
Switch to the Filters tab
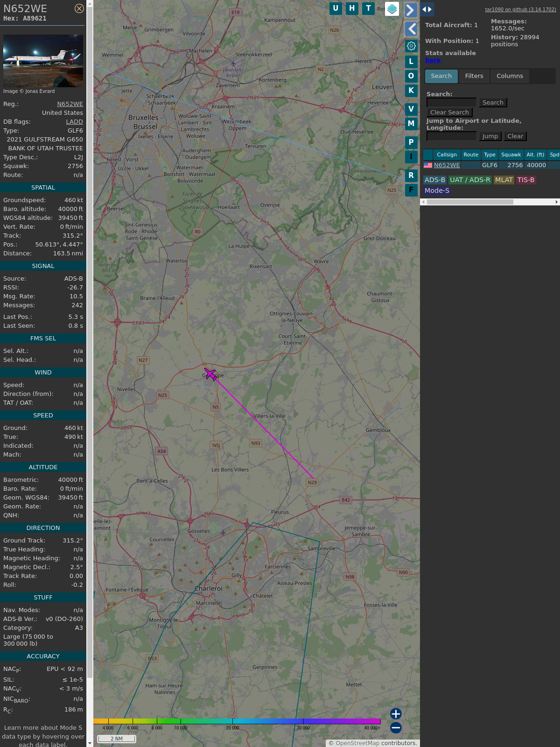click(474, 76)
